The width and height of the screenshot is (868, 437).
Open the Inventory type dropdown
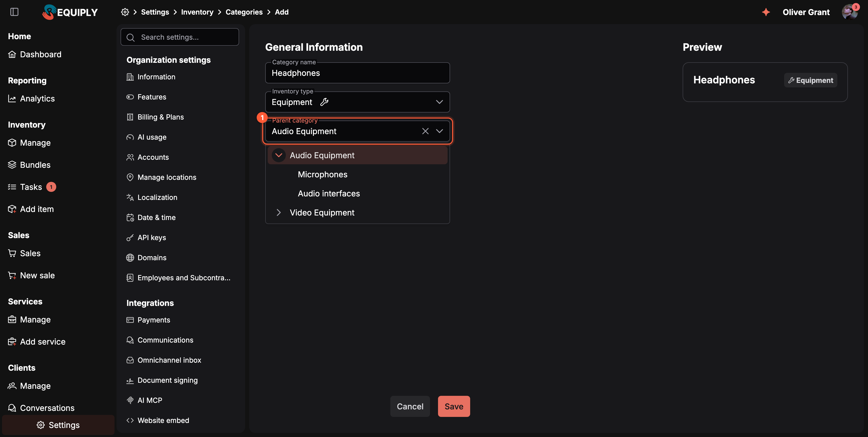click(x=357, y=102)
